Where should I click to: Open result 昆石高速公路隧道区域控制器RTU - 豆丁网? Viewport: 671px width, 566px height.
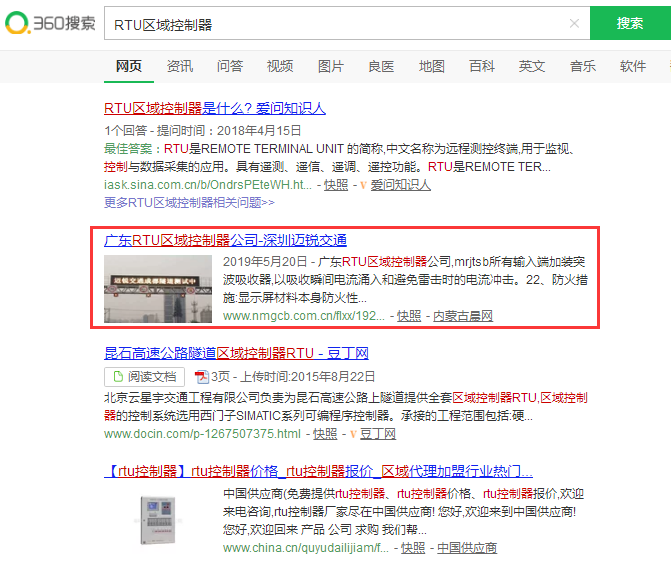coord(236,353)
